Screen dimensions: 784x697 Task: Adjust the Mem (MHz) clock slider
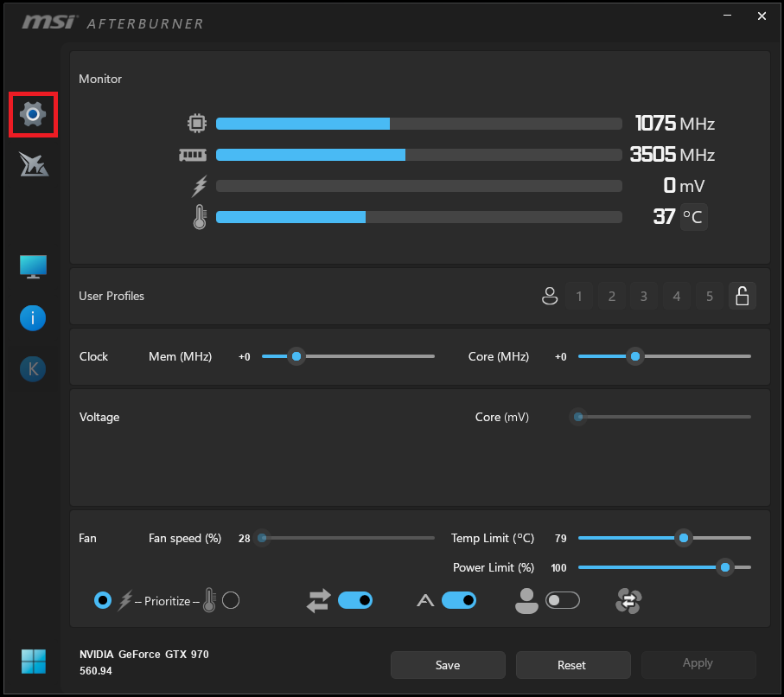pyautogui.click(x=348, y=356)
